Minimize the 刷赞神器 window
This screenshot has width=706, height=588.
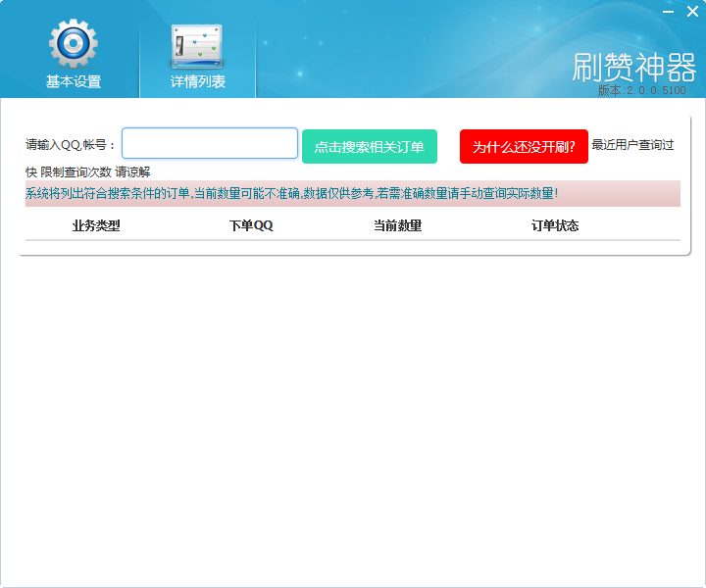click(x=668, y=11)
